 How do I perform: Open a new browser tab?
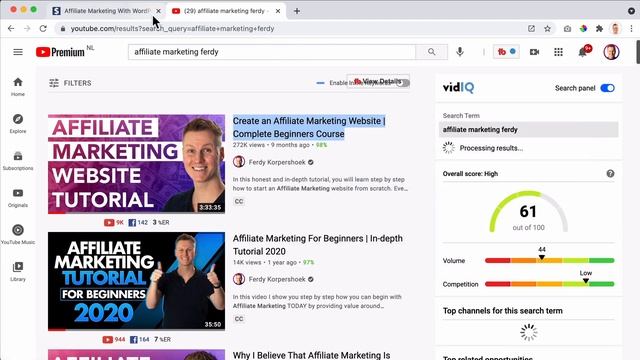pyautogui.click(x=297, y=11)
